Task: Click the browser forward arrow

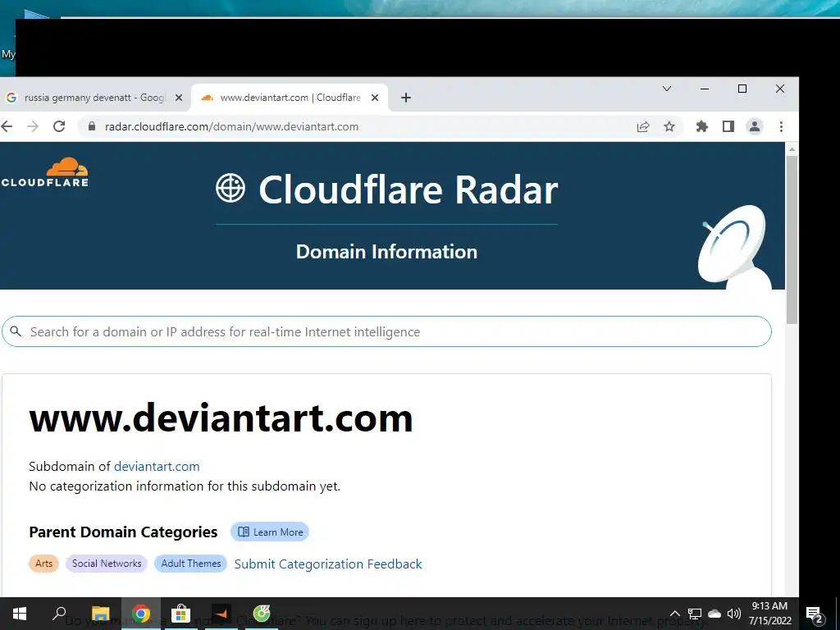Action: (x=33, y=126)
